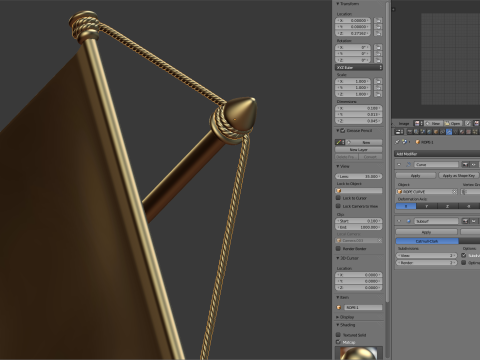
Task: Enable the Grease Pencil panel checkbox
Action: coord(343,131)
